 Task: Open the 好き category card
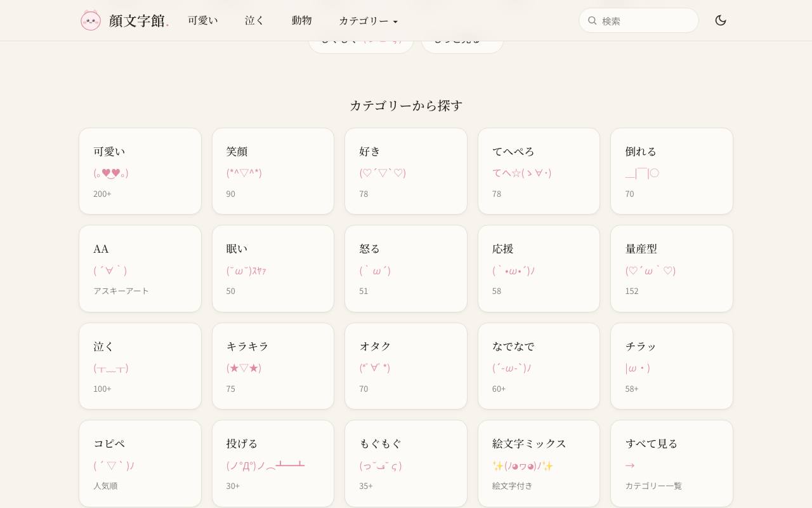(x=406, y=171)
